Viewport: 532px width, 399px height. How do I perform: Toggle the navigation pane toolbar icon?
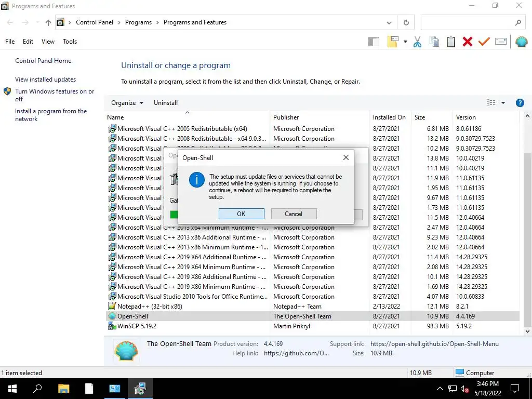(373, 42)
